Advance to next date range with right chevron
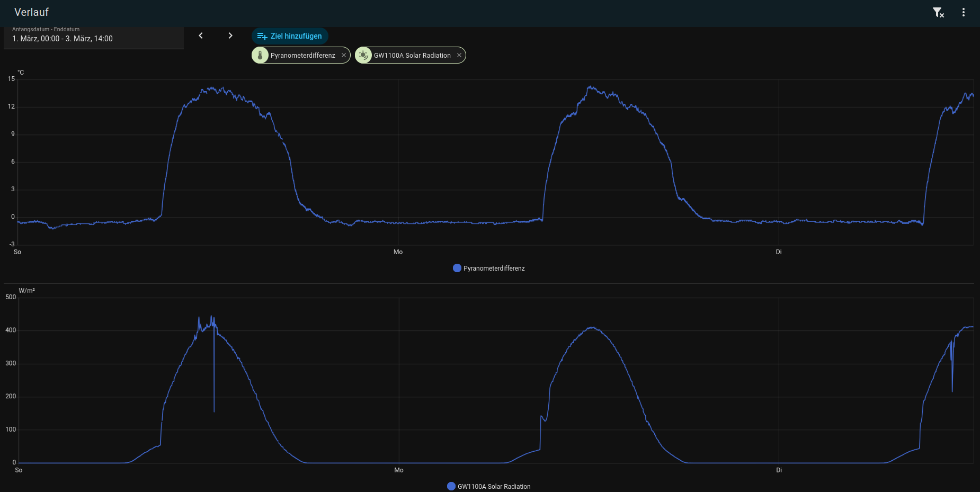 [230, 35]
